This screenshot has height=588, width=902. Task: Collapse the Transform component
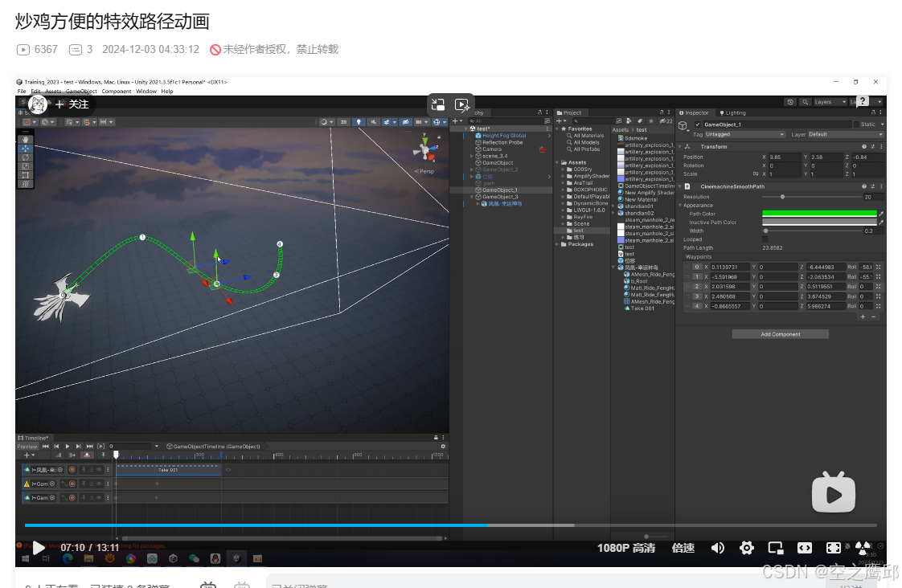(x=679, y=146)
